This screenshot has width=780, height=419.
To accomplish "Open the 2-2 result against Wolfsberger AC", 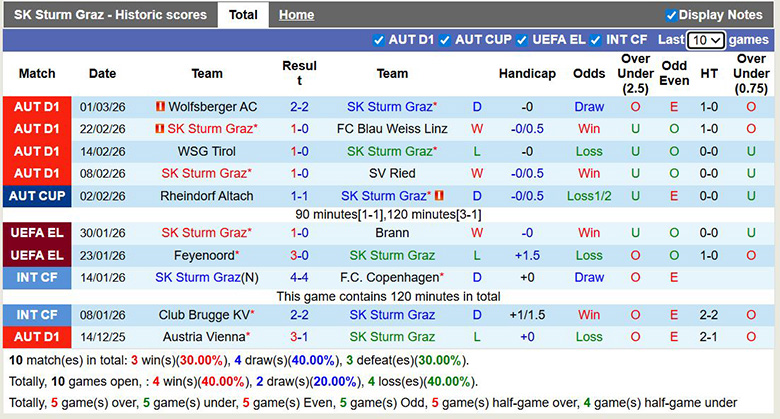I will [299, 107].
